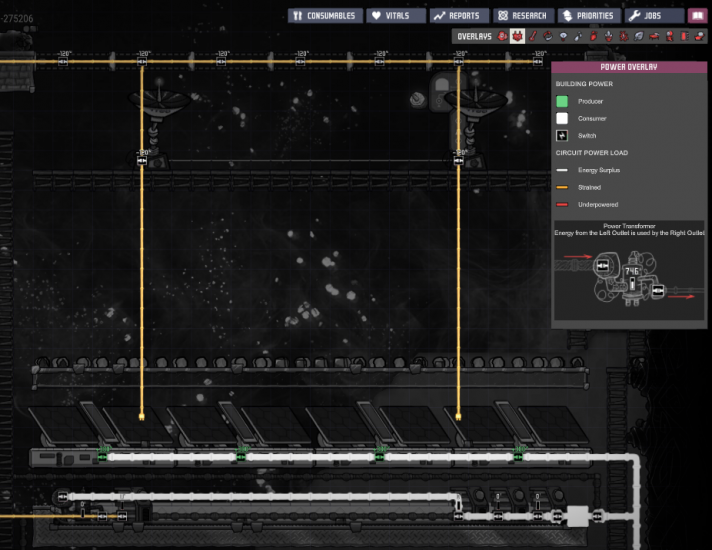
Task: Open the Materials overlay icon
Action: click(x=548, y=36)
